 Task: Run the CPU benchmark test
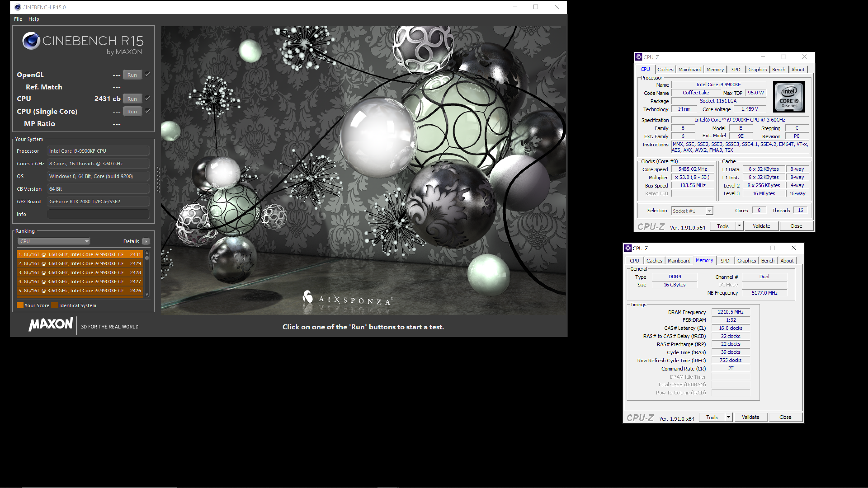132,99
